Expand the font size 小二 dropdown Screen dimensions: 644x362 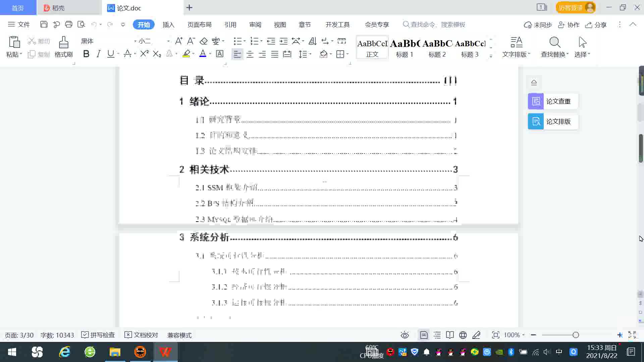tap(168, 41)
